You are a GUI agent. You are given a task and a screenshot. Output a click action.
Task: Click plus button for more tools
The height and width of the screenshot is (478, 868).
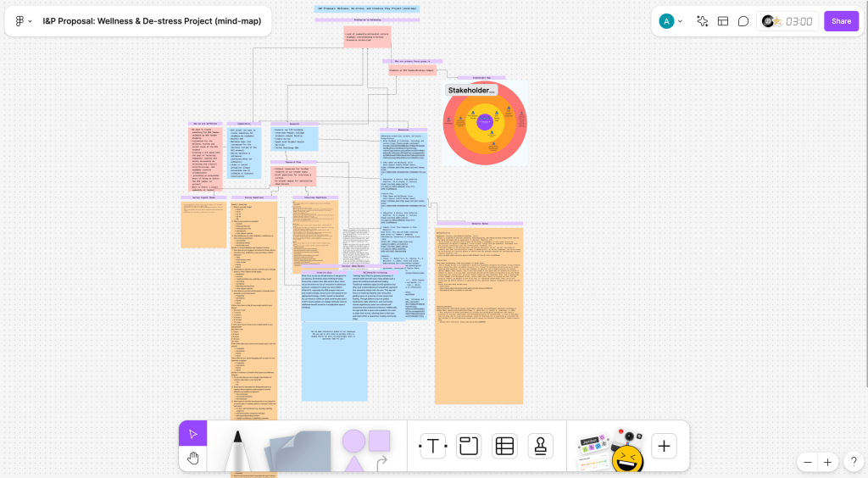pos(664,446)
